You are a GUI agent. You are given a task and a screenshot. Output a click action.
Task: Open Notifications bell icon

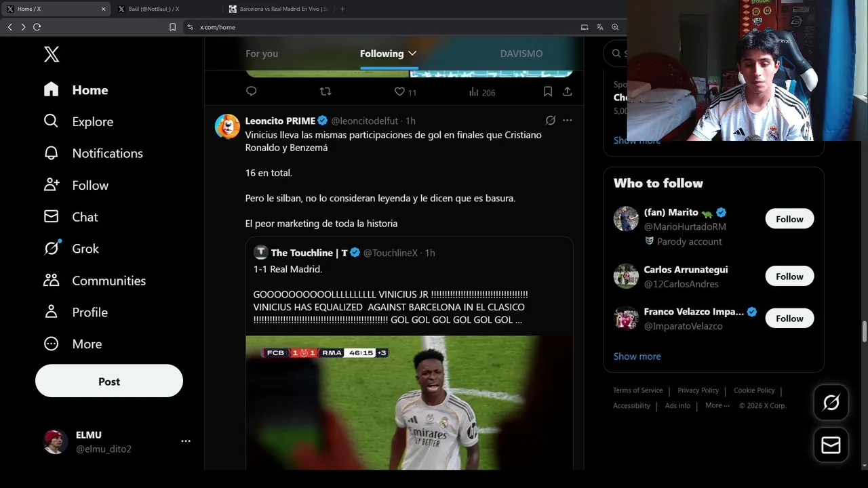(51, 152)
